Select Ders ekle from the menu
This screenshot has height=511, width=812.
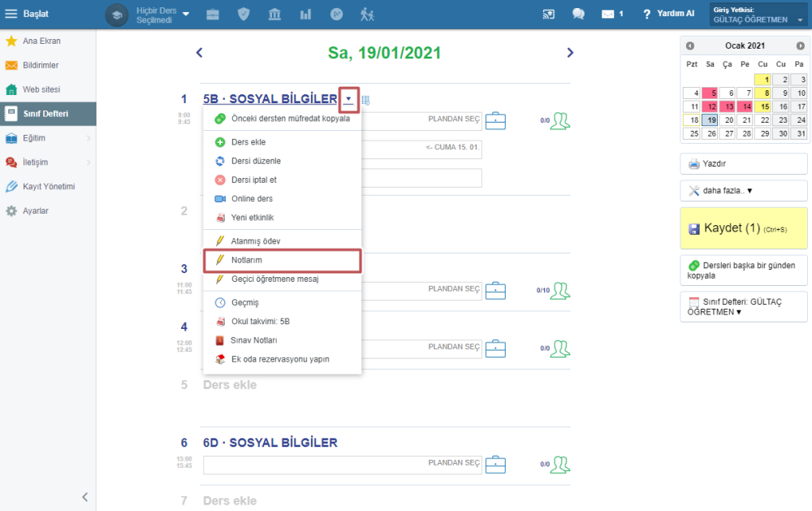click(283, 142)
